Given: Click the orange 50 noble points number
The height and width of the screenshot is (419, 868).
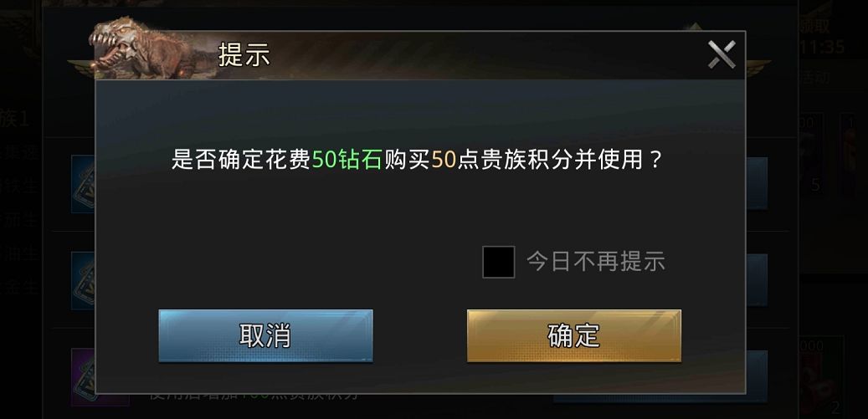Looking at the screenshot, I should 444,160.
